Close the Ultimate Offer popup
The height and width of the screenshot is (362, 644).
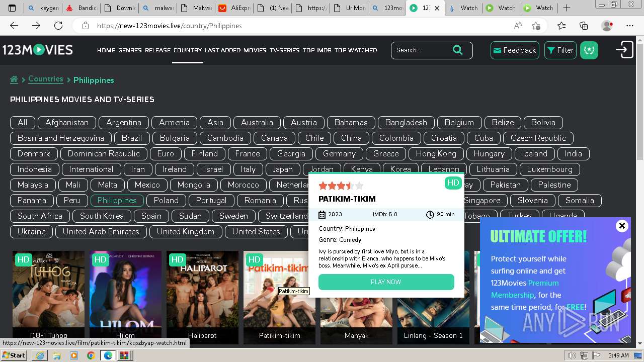tap(622, 226)
